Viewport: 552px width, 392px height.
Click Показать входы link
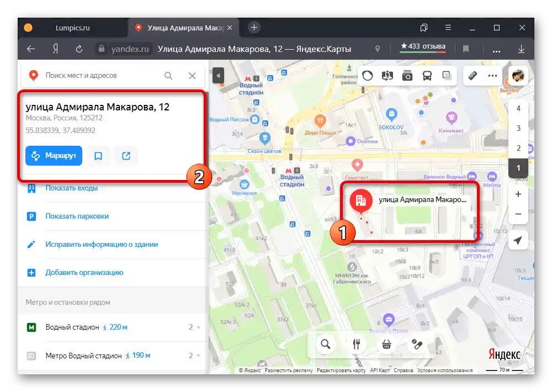point(71,188)
